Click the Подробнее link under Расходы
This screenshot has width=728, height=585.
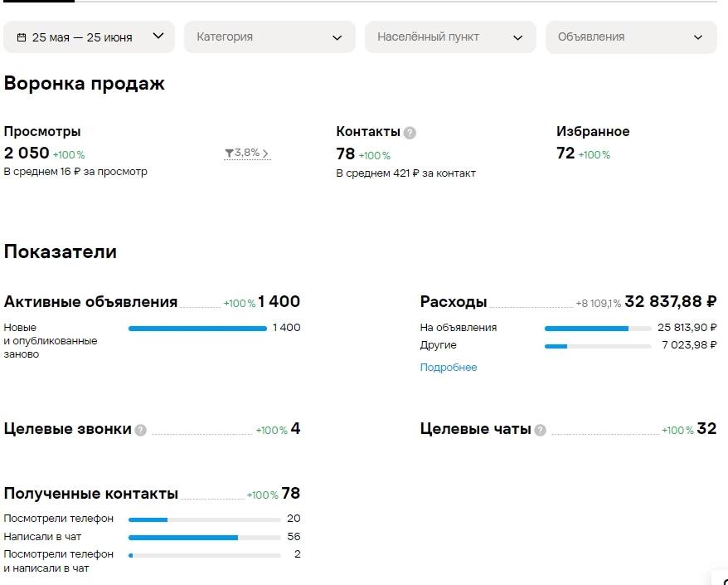pos(449,367)
